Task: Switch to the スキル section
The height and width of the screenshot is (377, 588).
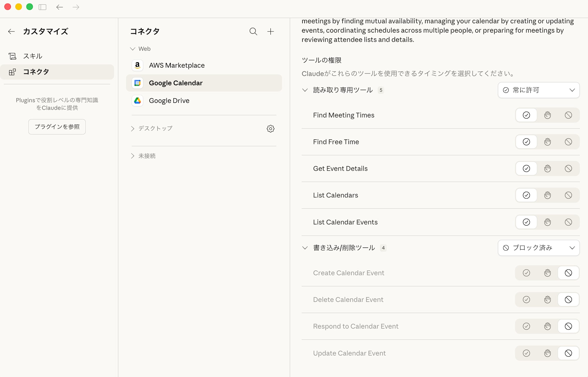Action: (32, 56)
